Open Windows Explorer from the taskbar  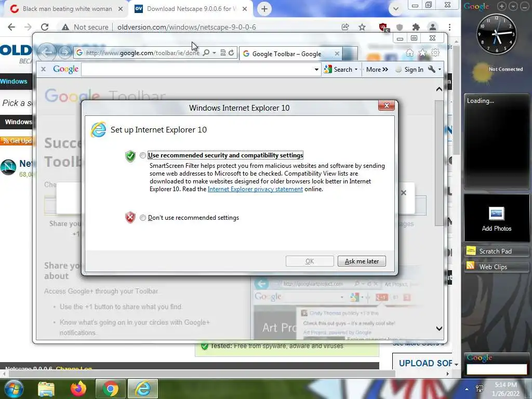click(x=46, y=389)
